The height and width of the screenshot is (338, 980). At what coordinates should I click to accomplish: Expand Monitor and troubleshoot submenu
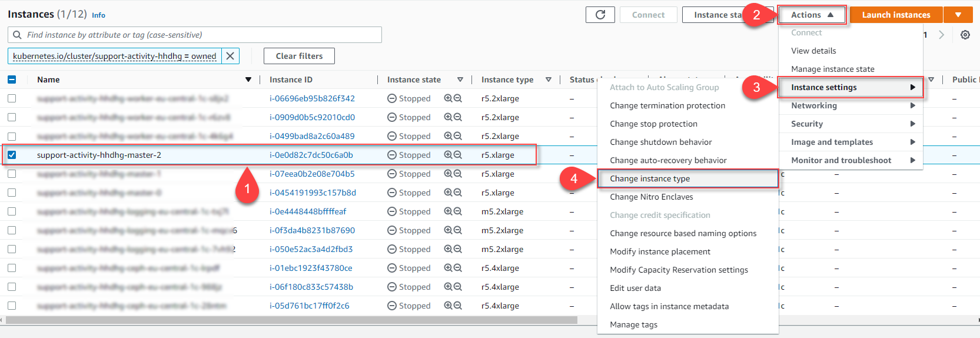[851, 160]
